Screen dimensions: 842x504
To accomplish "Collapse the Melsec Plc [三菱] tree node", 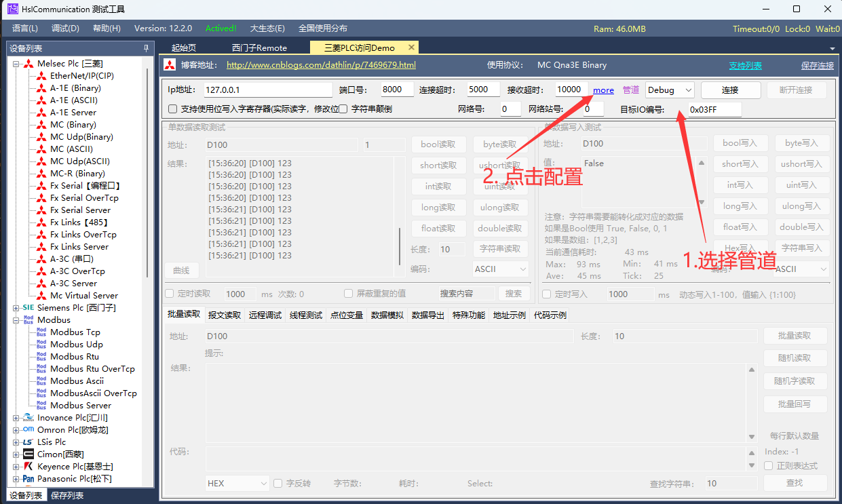I will (16, 64).
